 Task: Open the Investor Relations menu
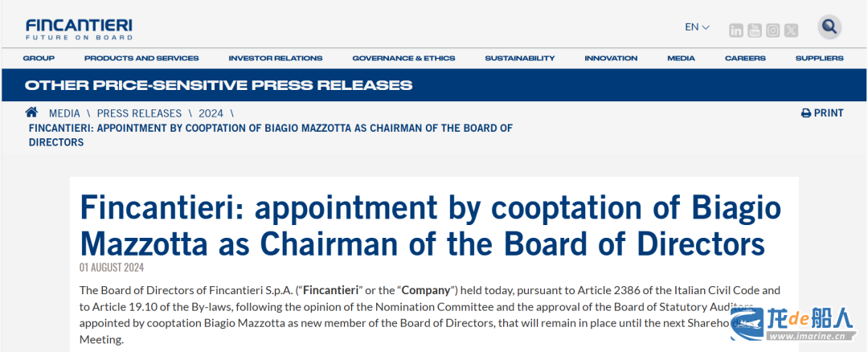click(276, 58)
